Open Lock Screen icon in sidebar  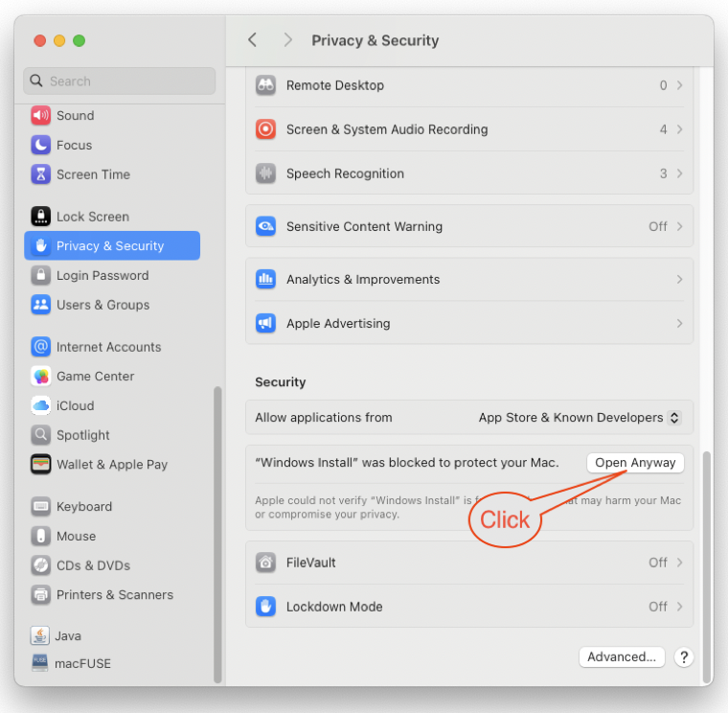point(41,217)
